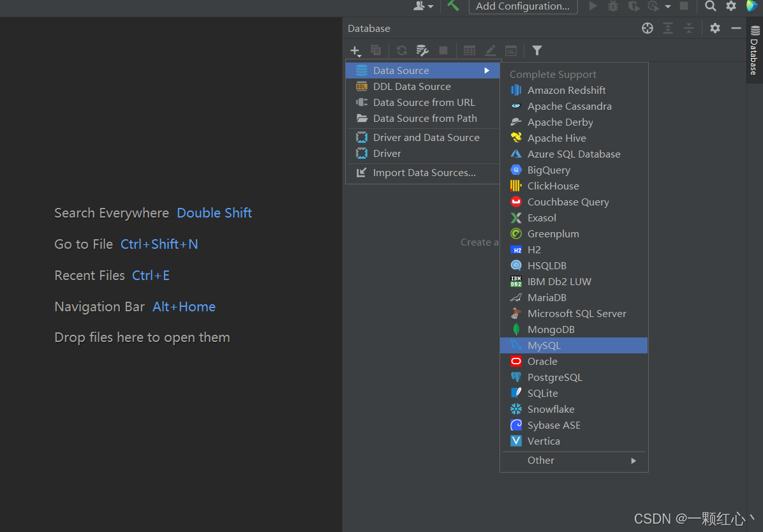Screen dimensions: 763x532
Task: Select Oracle data source
Action: coord(574,362)
